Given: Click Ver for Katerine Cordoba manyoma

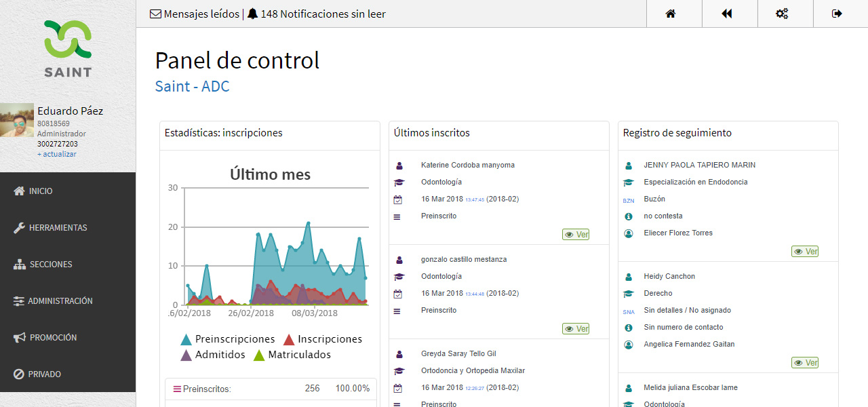Looking at the screenshot, I should click(576, 235).
